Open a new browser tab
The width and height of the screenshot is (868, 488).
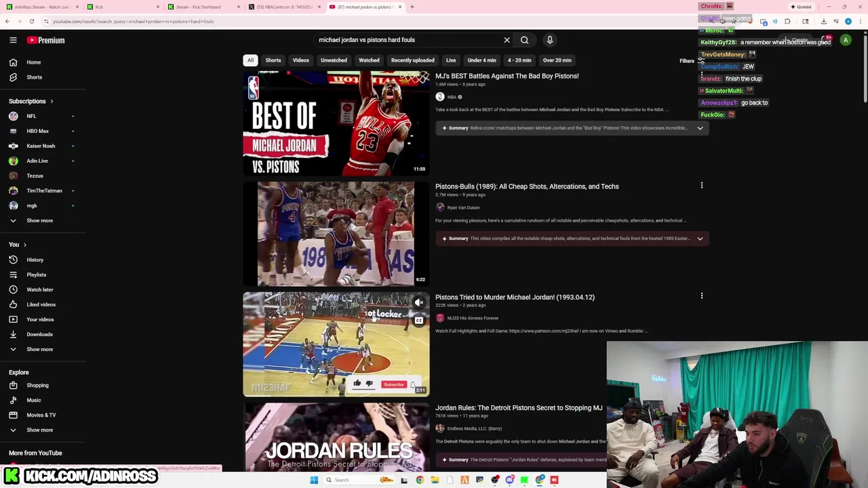(412, 7)
